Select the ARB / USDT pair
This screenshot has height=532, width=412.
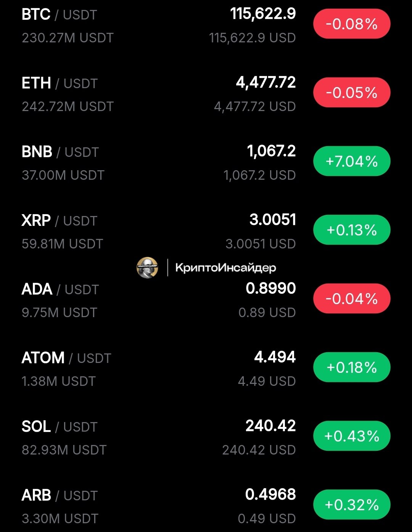pos(206,506)
